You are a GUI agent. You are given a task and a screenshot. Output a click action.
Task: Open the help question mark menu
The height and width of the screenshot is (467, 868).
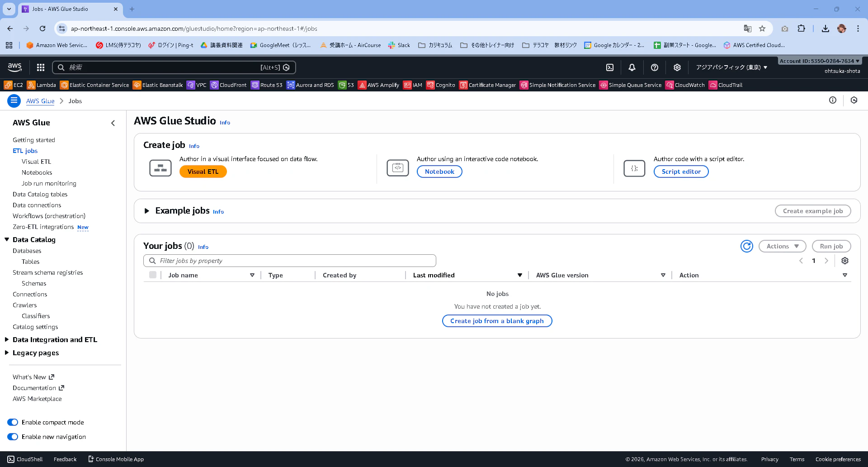655,67
